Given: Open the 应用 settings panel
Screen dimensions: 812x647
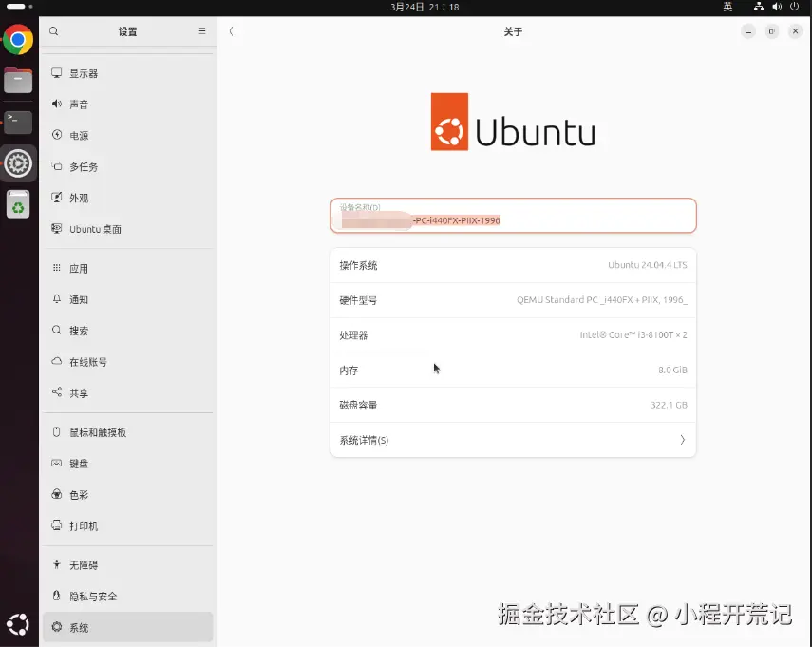Looking at the screenshot, I should [x=128, y=268].
